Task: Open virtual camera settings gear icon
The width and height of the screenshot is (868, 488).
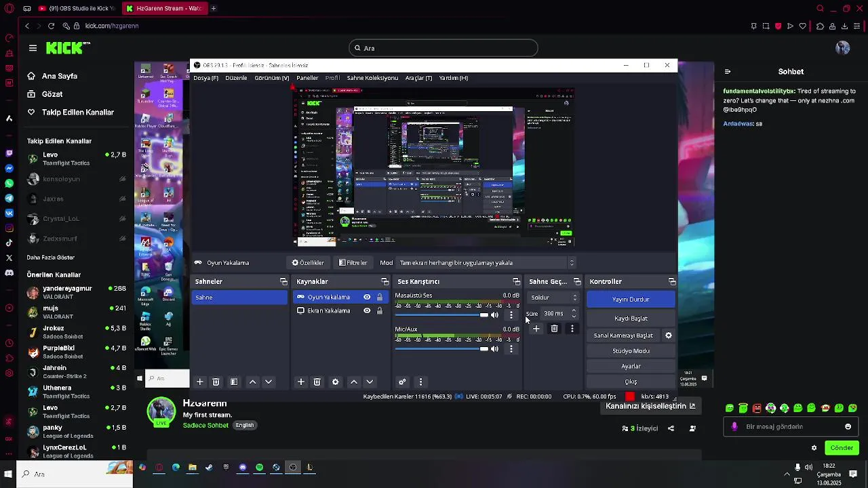Action: 669,335
